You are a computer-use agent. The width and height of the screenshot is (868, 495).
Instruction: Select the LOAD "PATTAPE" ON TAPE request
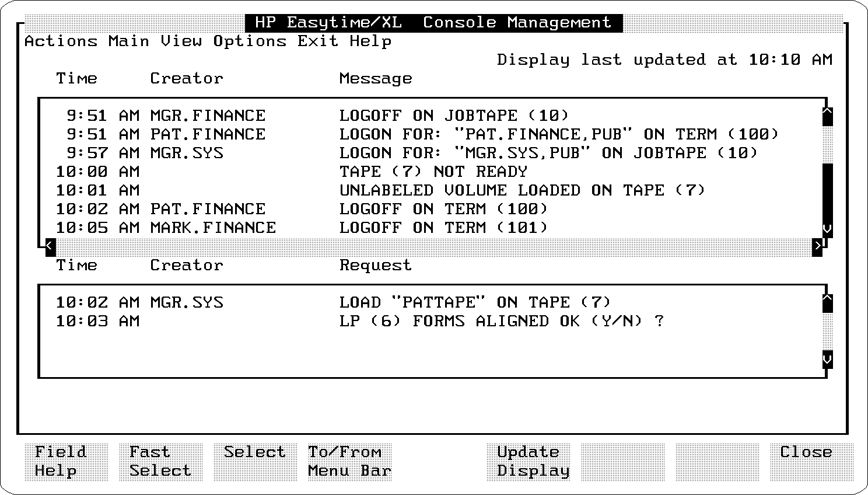point(475,302)
